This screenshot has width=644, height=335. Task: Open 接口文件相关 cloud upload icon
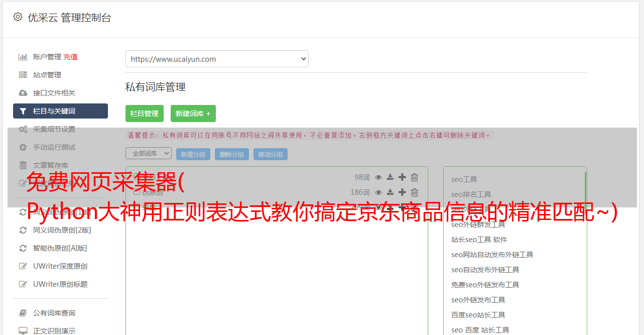(23, 93)
